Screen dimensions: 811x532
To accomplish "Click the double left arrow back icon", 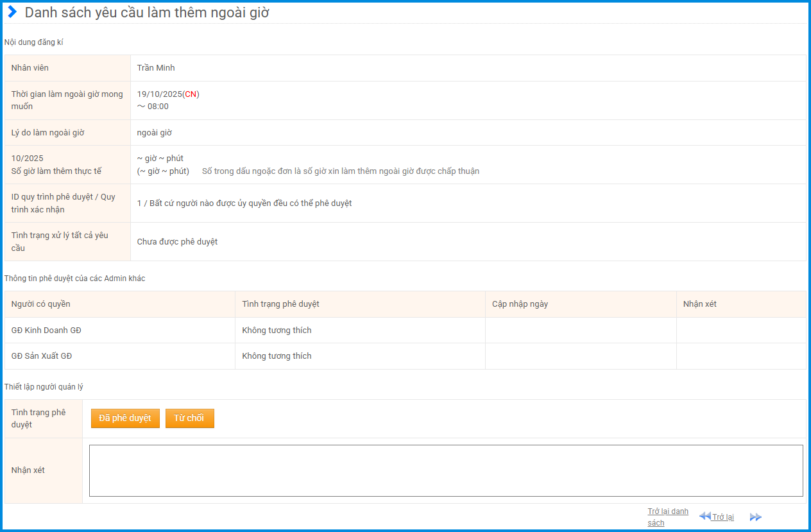I will [x=704, y=517].
